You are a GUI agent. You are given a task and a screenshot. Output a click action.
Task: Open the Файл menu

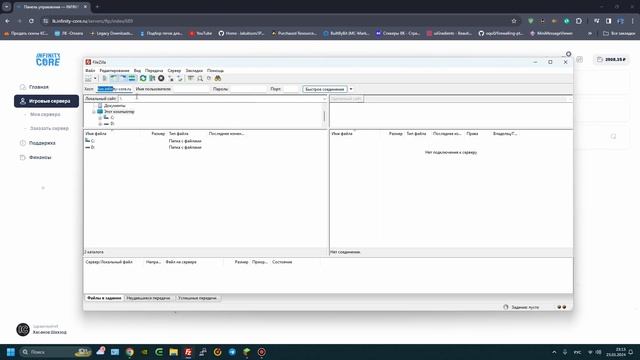pyautogui.click(x=90, y=71)
